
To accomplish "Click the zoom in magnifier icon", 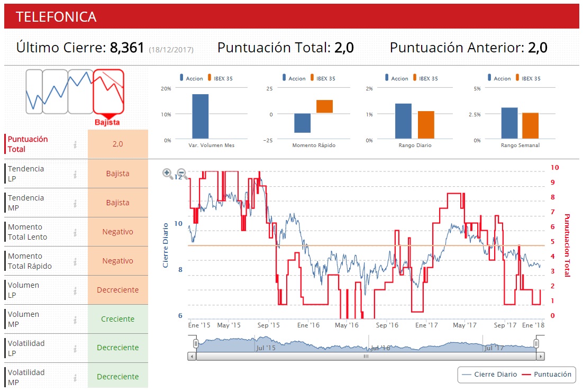I will pyautogui.click(x=167, y=173).
